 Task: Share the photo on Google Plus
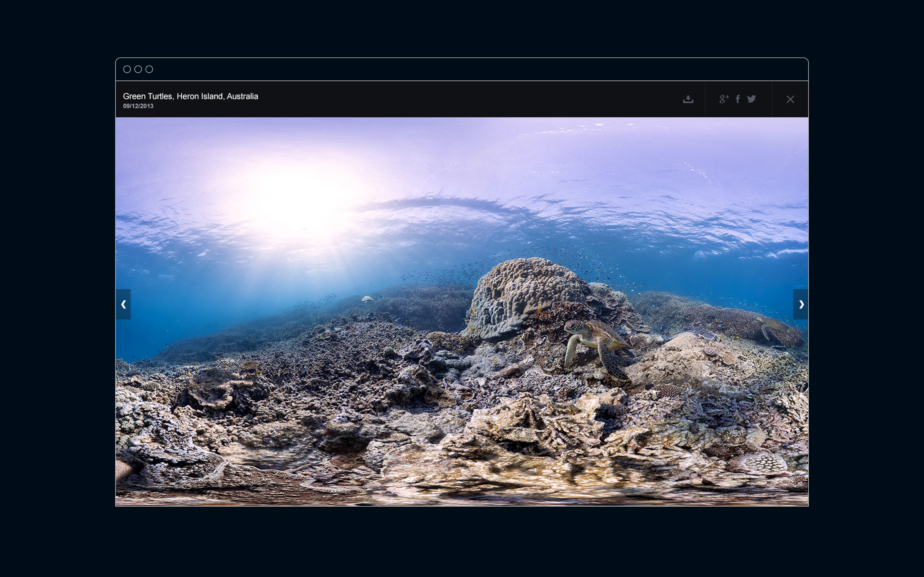click(724, 99)
